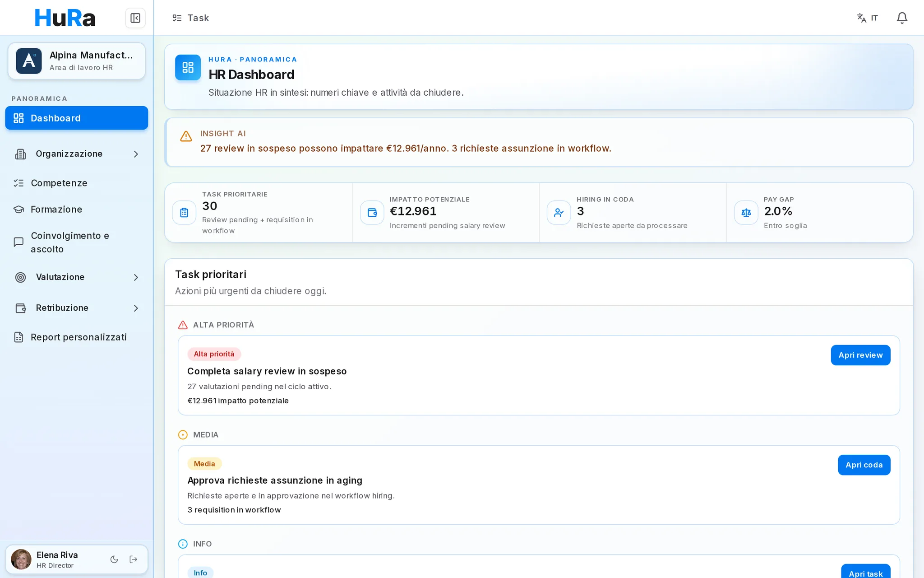Screen dimensions: 924x578
Task: Click Apri coda button
Action: click(864, 465)
